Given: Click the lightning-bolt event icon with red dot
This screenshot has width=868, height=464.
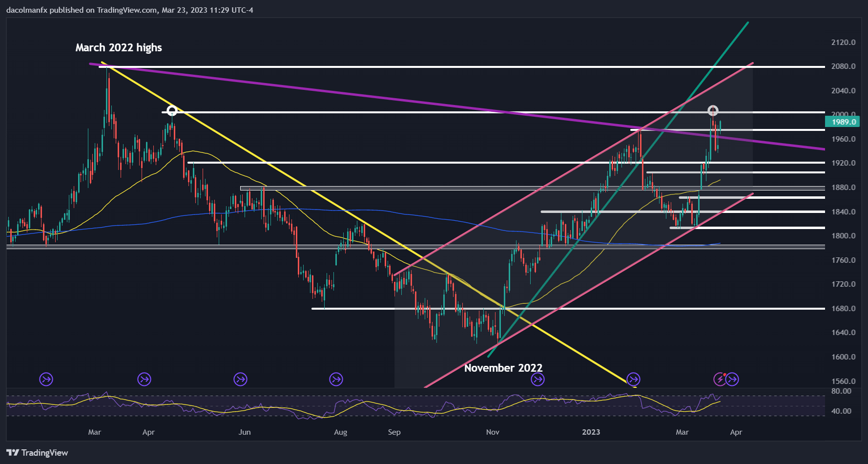Looking at the screenshot, I should pyautogui.click(x=721, y=379).
